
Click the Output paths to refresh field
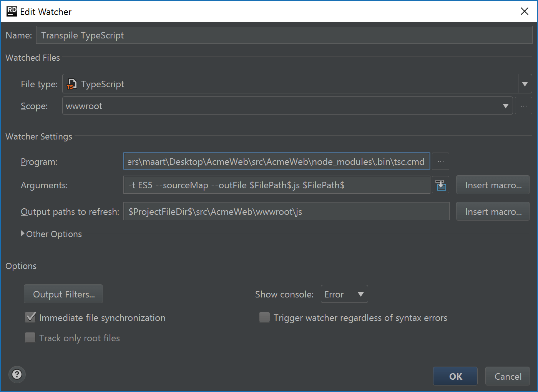click(x=286, y=212)
